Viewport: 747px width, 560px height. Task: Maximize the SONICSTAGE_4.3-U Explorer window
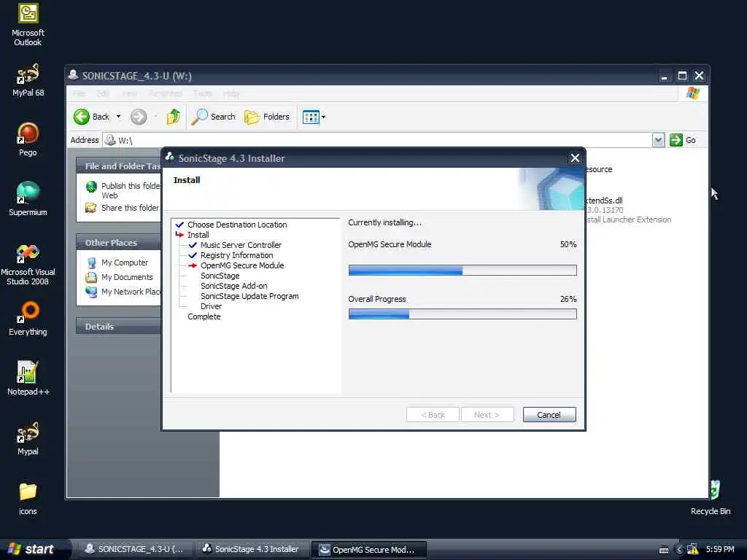(682, 76)
